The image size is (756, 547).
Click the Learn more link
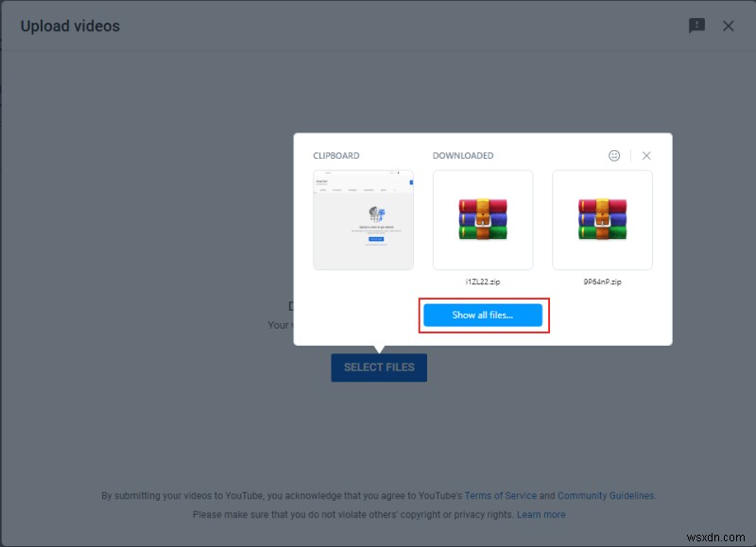coord(541,514)
